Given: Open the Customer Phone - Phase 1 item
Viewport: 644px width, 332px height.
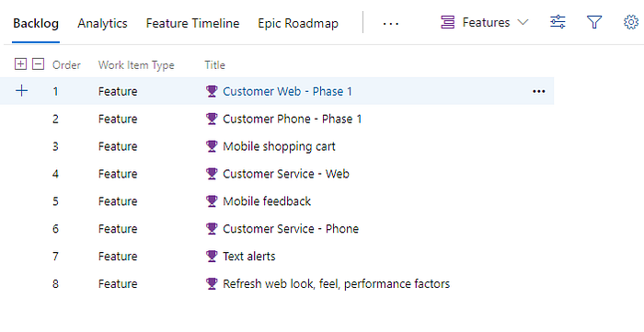Looking at the screenshot, I should pos(292,119).
